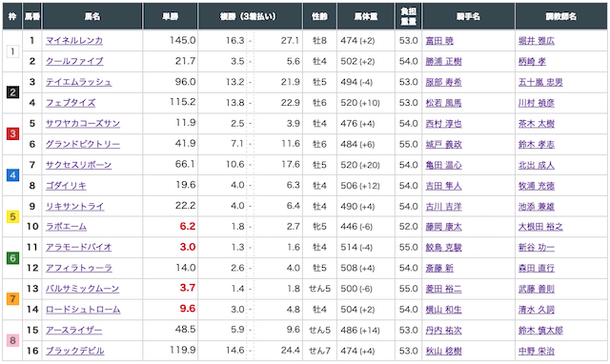Open jockey link 斎藤 新
This screenshot has height=364, width=610.
pos(439,269)
